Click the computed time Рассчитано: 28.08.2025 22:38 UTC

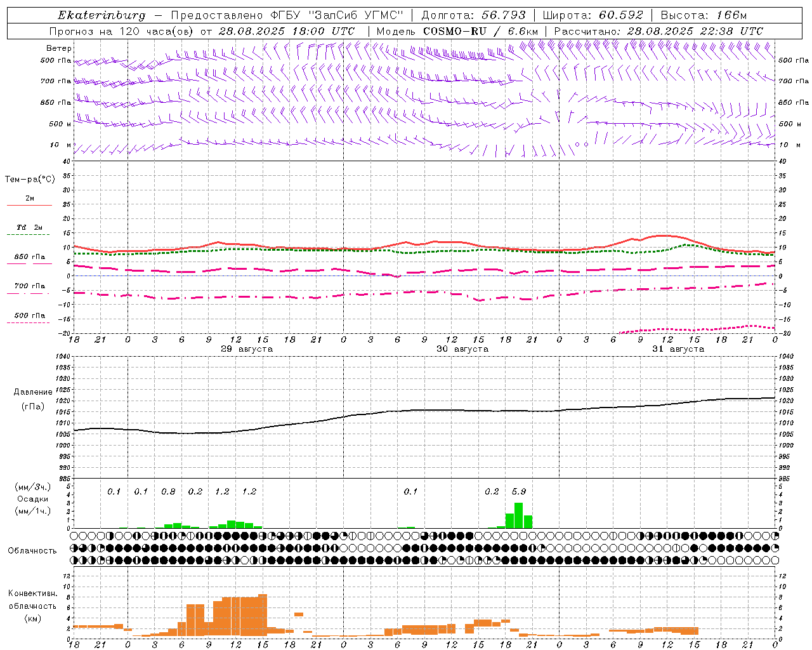658,31
